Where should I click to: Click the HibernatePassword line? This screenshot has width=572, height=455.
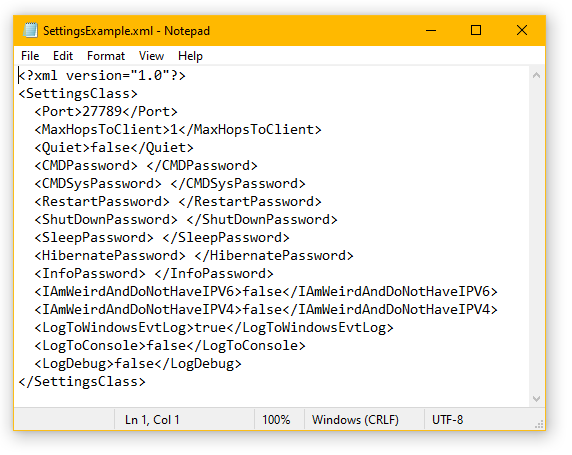pyautogui.click(x=194, y=256)
